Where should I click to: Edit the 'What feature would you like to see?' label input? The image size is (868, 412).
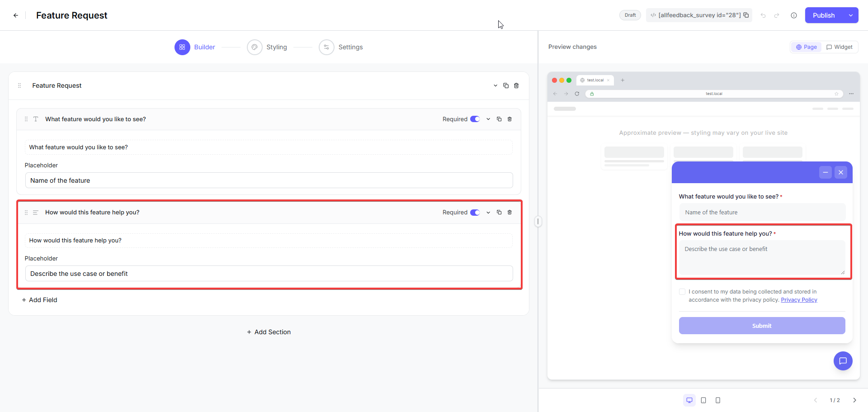(x=269, y=147)
